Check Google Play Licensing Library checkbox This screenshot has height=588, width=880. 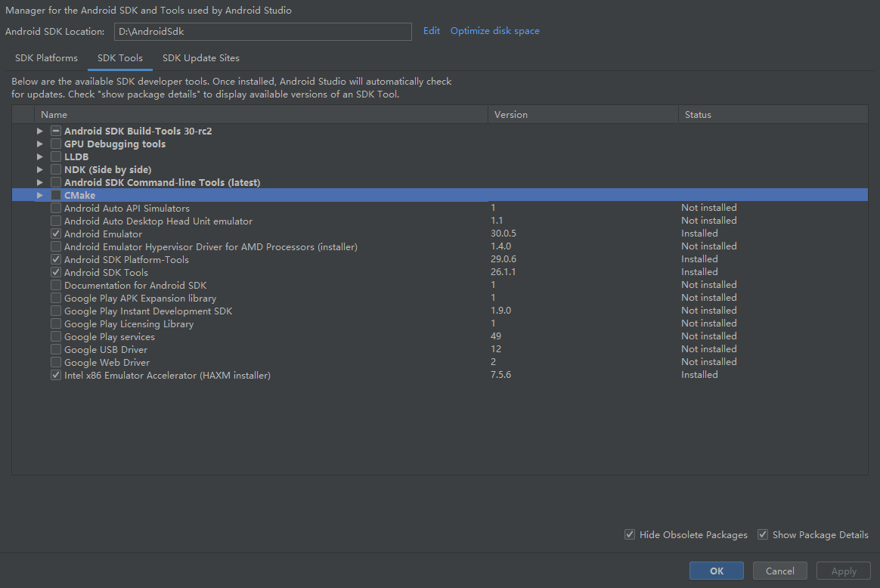55,324
